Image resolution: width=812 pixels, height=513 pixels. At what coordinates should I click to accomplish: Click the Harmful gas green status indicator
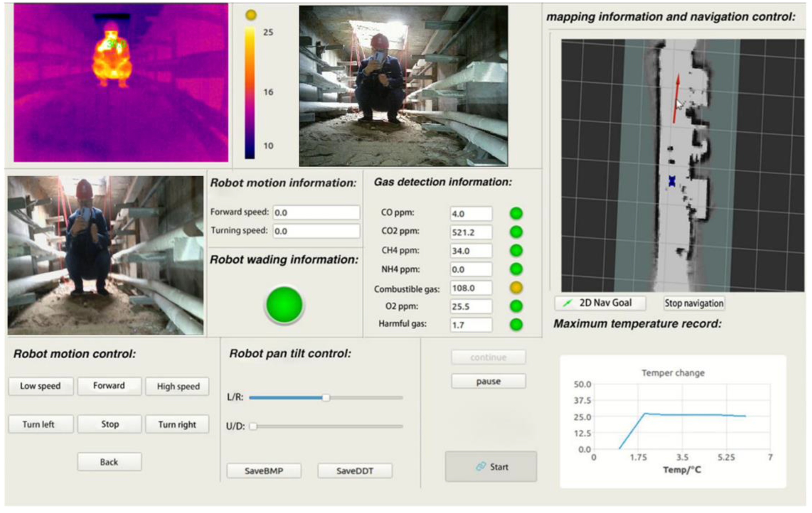(516, 324)
